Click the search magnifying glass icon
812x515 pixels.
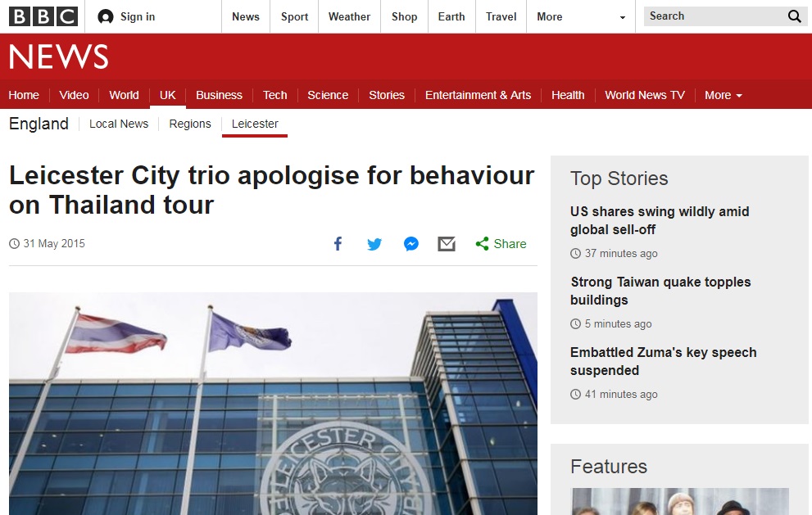(795, 16)
